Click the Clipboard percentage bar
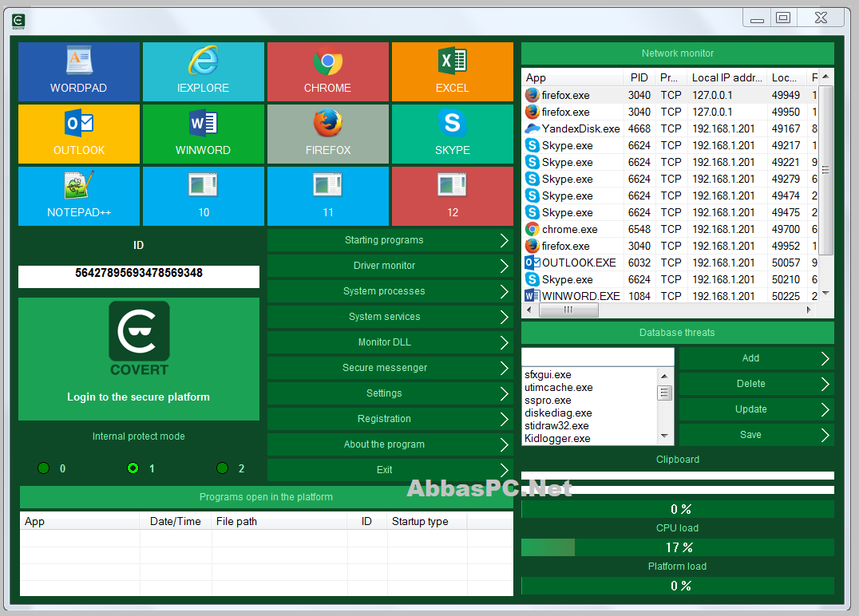 click(x=678, y=509)
